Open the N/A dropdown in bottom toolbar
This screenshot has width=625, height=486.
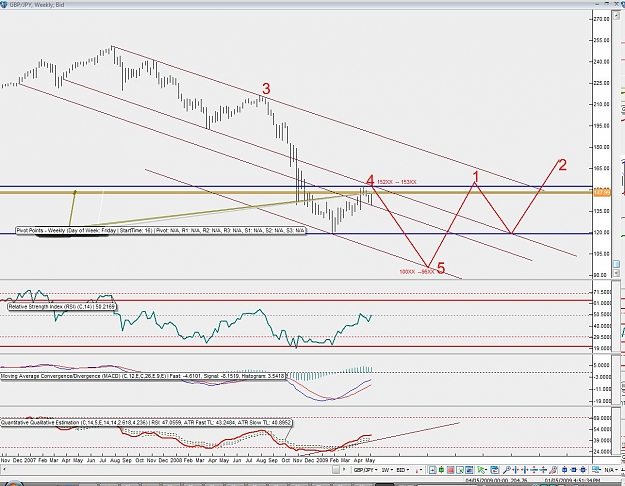point(611,470)
